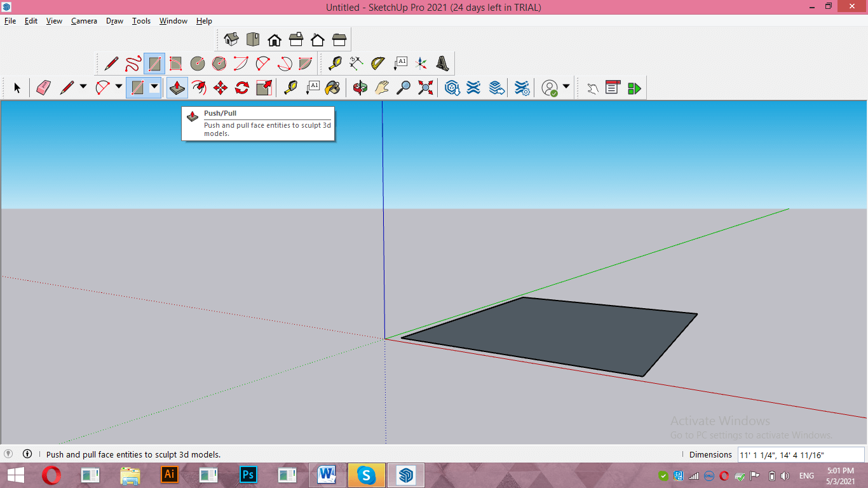
Task: Select the Axes tool
Action: (x=421, y=64)
